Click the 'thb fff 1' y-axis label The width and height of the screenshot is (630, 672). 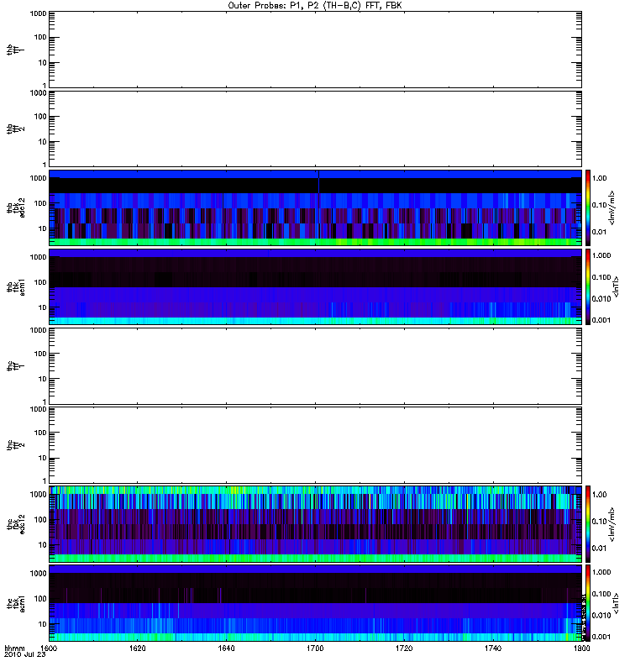click(x=15, y=50)
